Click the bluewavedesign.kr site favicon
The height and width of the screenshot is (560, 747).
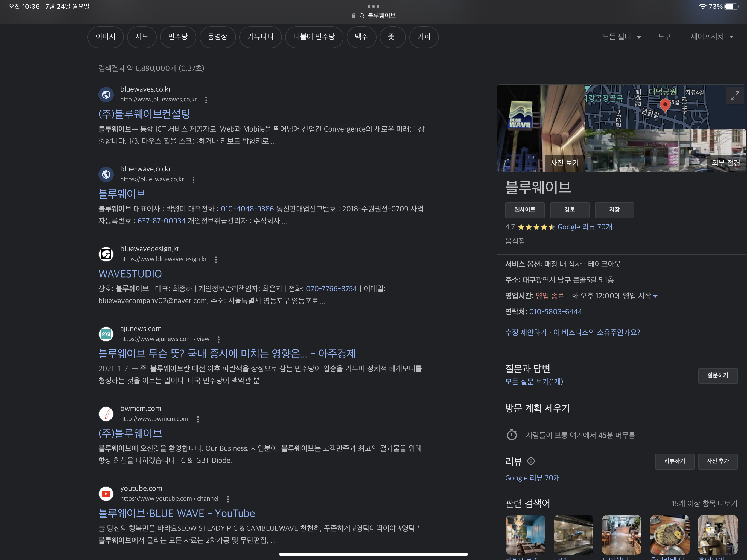[x=106, y=254]
